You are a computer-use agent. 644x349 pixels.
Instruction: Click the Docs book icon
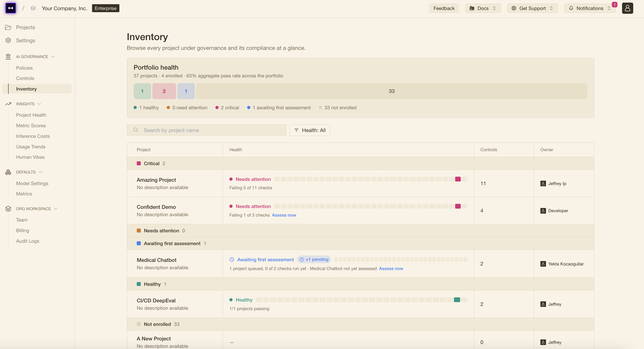pyautogui.click(x=472, y=8)
